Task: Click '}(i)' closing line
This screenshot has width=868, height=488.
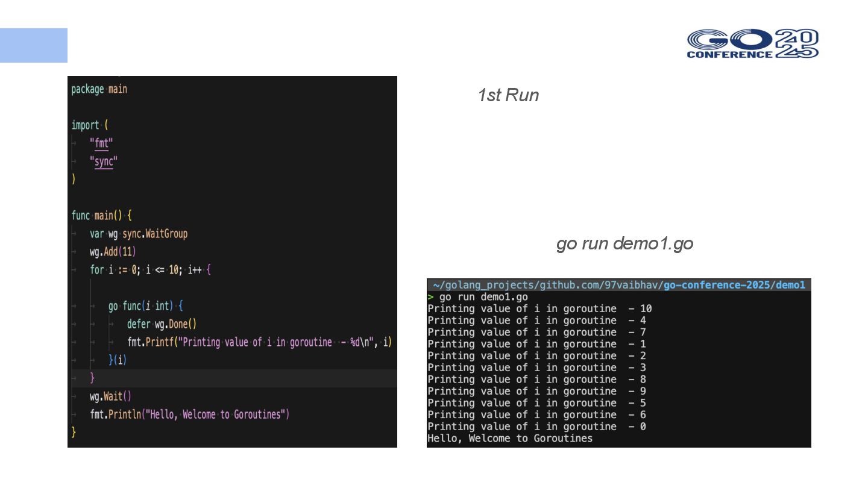Action: 118,360
